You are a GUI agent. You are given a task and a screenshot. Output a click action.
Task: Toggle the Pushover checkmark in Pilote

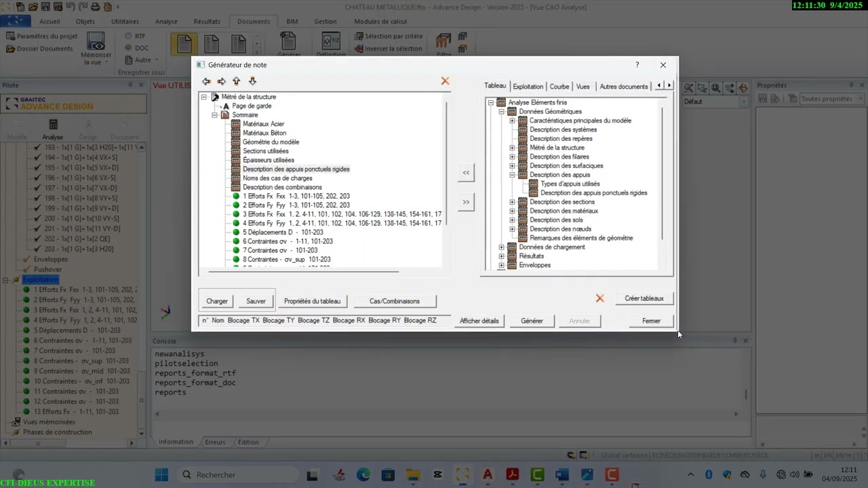26,270
